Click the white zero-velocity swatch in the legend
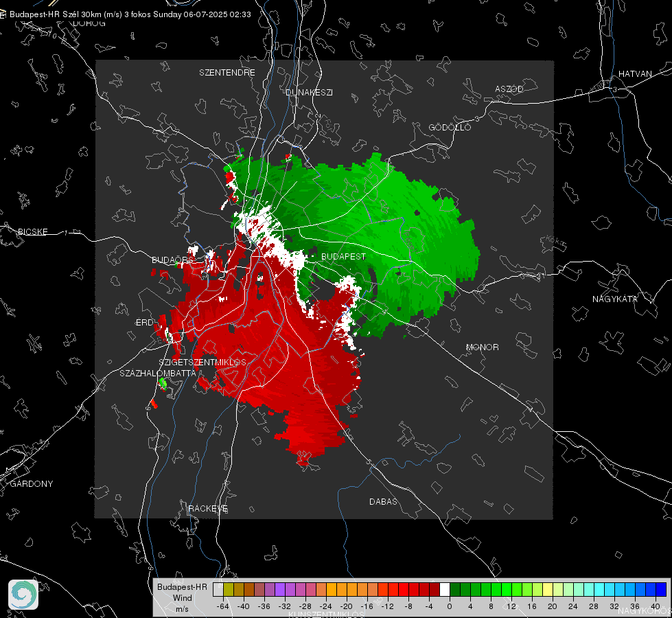 (445, 590)
